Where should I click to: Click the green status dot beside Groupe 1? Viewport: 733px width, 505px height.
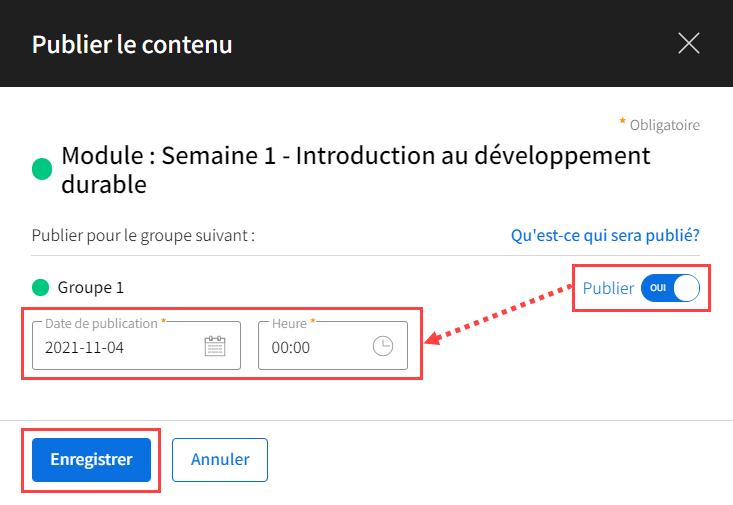pyautogui.click(x=40, y=288)
